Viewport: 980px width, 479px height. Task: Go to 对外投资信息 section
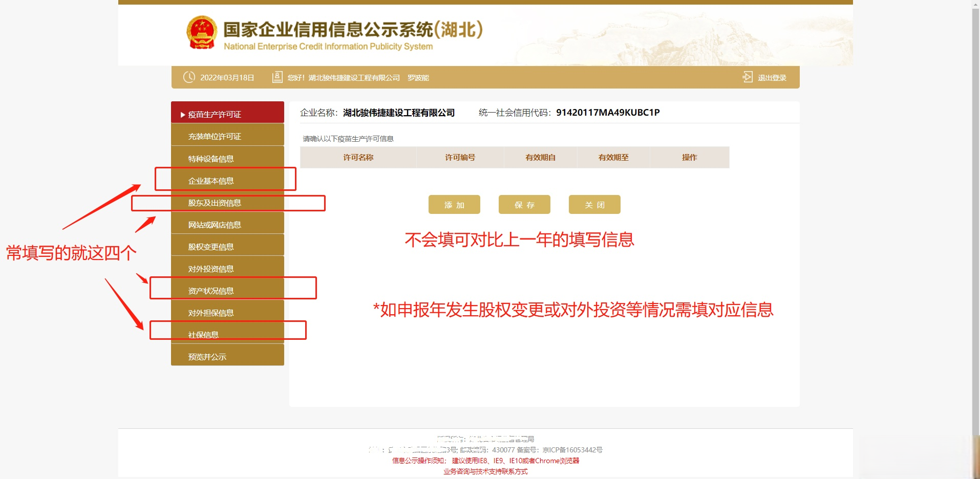pos(227,267)
